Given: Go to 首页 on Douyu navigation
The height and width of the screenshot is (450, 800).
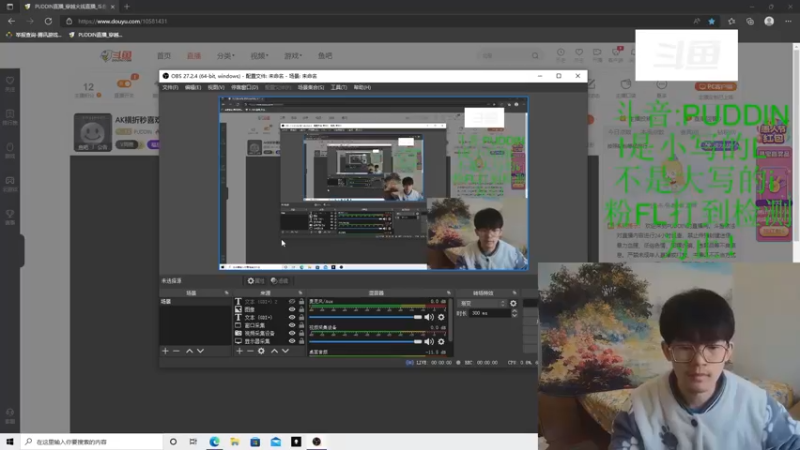Looking at the screenshot, I should click(164, 56).
